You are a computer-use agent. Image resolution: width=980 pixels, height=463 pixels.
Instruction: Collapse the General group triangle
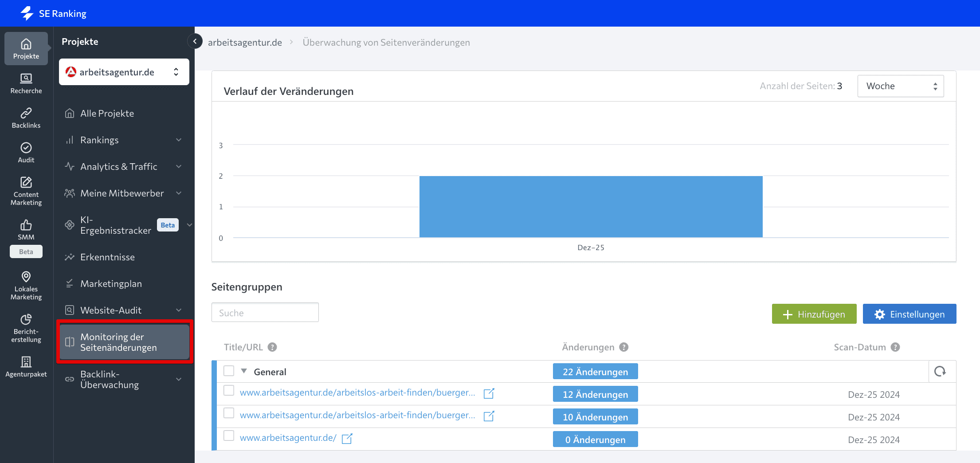click(244, 371)
